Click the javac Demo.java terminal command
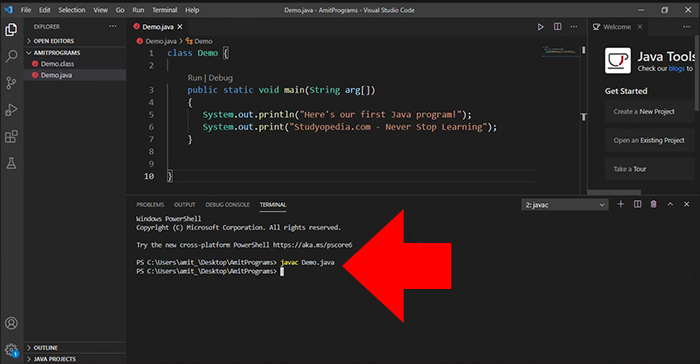 (x=308, y=262)
